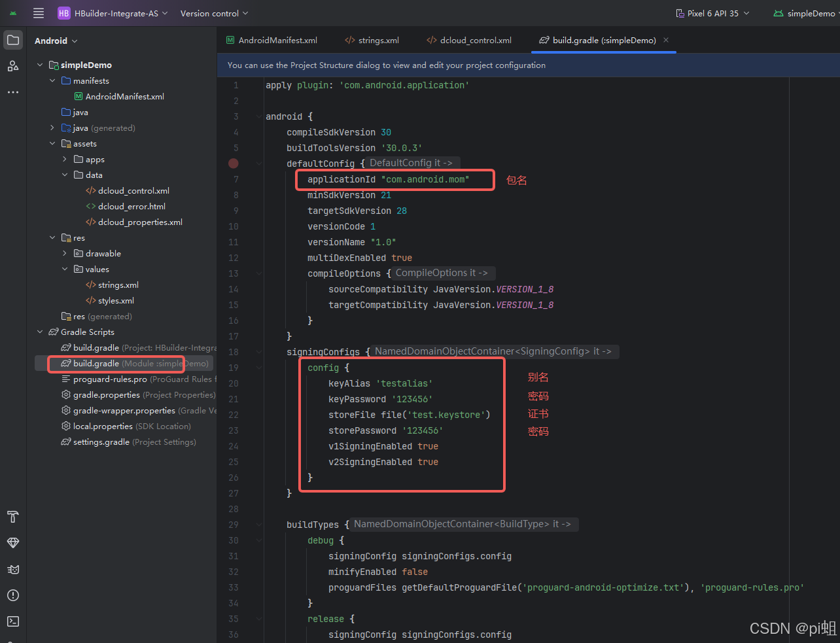Image resolution: width=840 pixels, height=643 pixels.
Task: Click the Android Studio logo icon
Action: point(13,13)
